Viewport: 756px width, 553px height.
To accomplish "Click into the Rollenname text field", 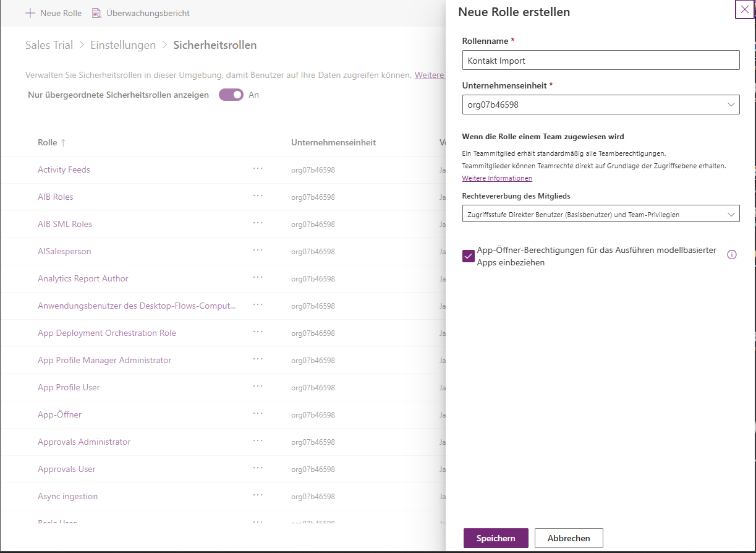I will pyautogui.click(x=600, y=61).
